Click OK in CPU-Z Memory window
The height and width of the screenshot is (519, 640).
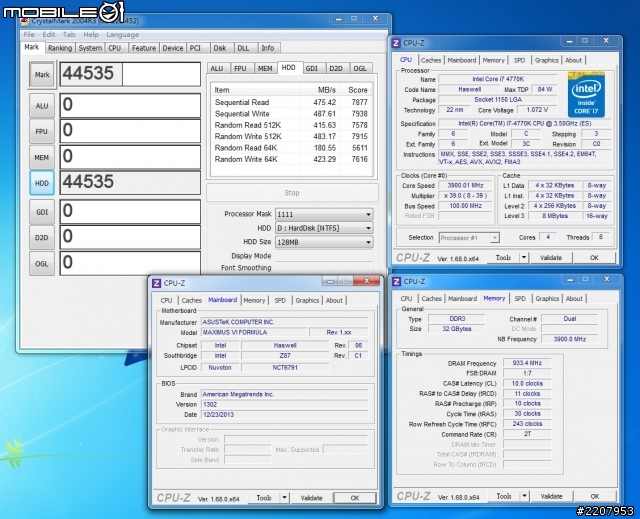coord(595,496)
